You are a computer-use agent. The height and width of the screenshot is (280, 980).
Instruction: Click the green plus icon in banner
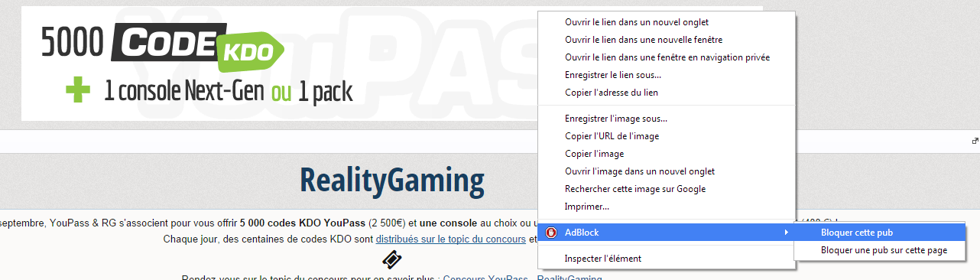[78, 92]
